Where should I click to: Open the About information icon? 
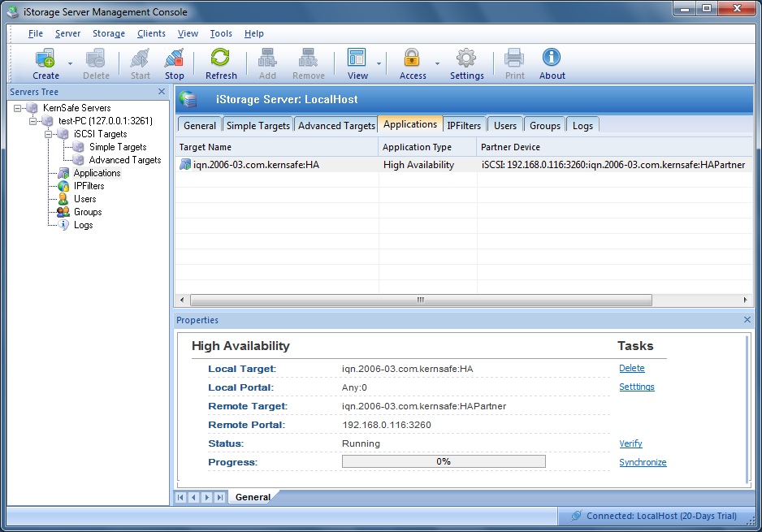552,58
